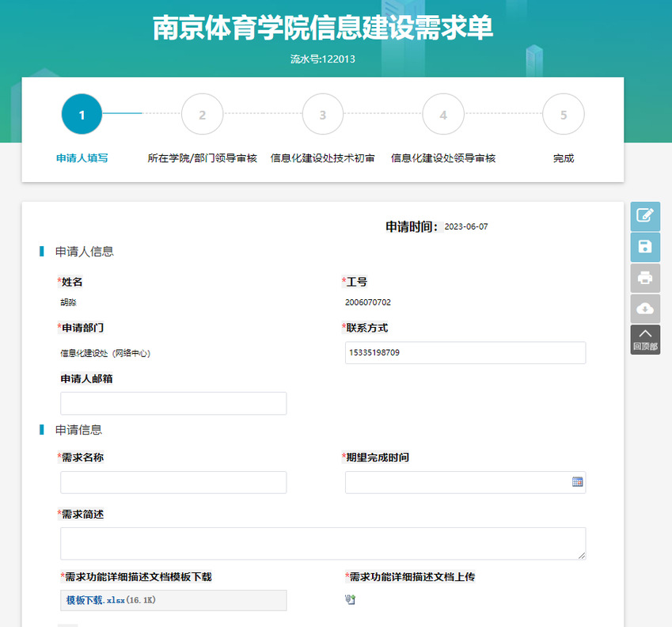672x627 pixels.
Task: Click the 所在学院/部门领导审核 step label
Action: [203, 158]
